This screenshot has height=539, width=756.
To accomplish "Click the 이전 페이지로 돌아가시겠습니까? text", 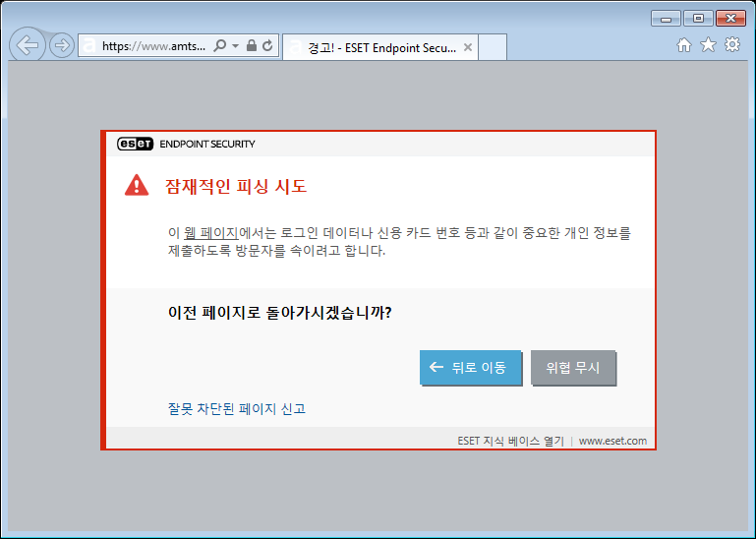I will (x=279, y=313).
